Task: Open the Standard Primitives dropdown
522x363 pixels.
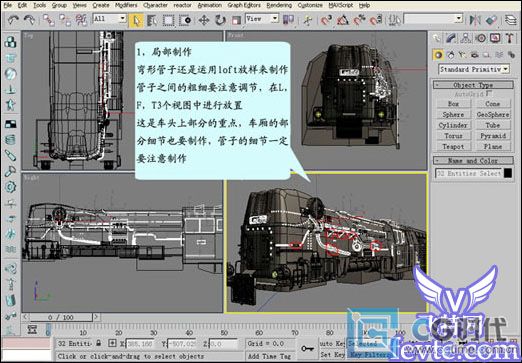Action: [473, 69]
